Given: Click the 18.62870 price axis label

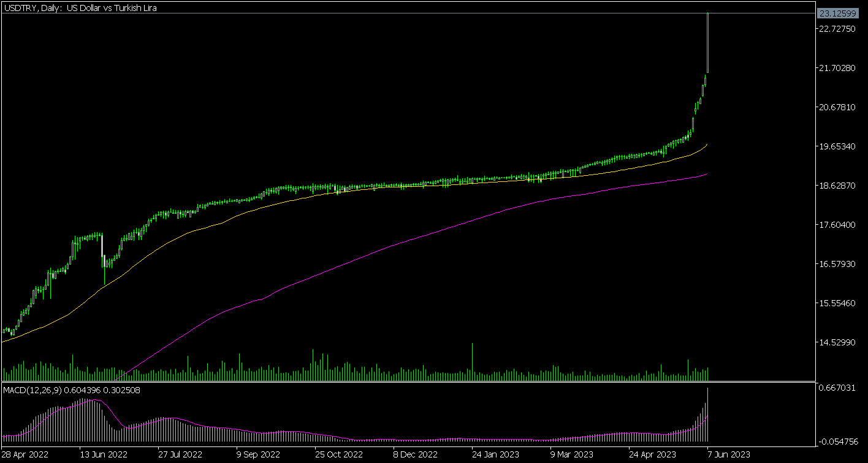Looking at the screenshot, I should click(x=836, y=186).
